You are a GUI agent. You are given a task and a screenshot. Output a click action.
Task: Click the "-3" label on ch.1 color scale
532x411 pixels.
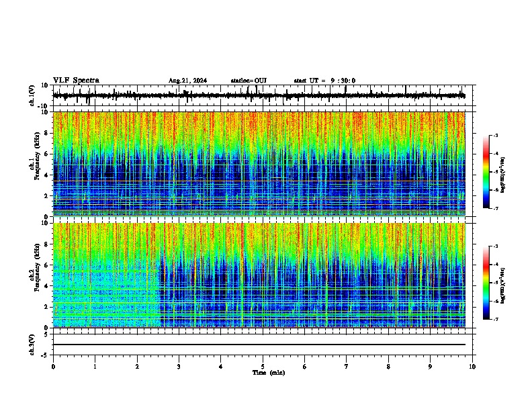click(496, 136)
